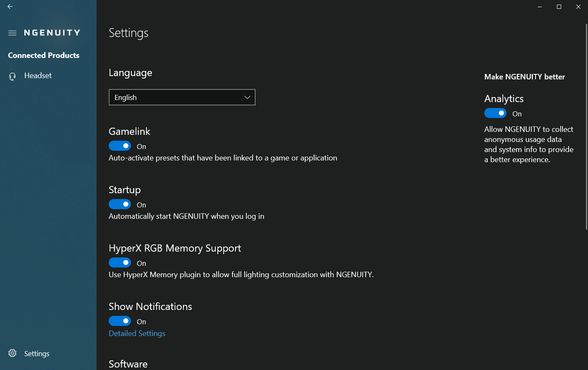This screenshot has width=588, height=370.
Task: Select Headset under Connected Products
Action: point(38,76)
